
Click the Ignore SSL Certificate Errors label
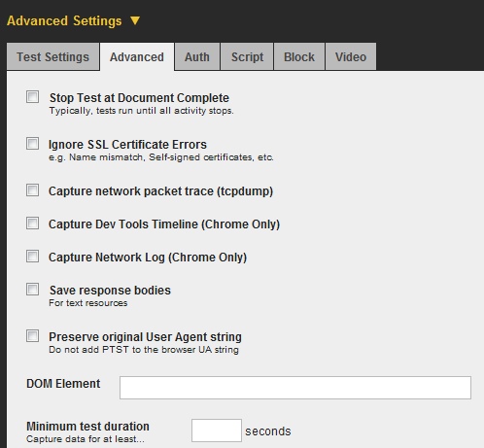(x=127, y=145)
